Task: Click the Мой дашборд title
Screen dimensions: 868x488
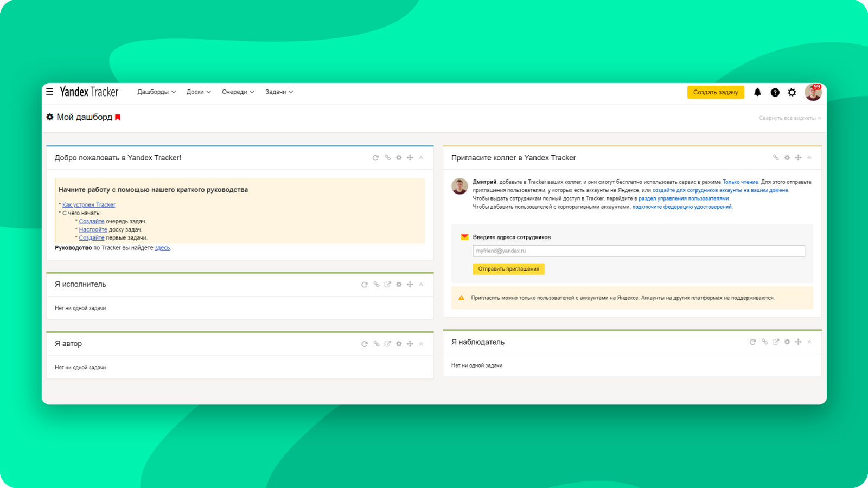Action: coord(84,117)
